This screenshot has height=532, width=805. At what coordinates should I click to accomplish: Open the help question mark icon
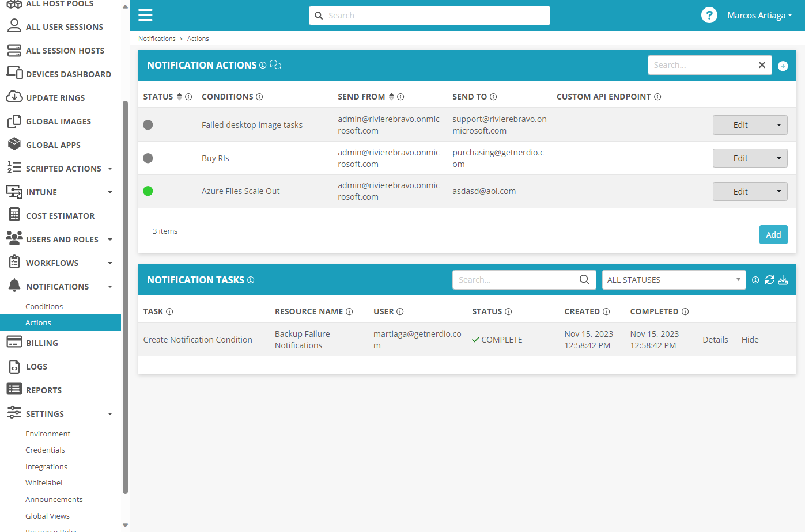[709, 15]
